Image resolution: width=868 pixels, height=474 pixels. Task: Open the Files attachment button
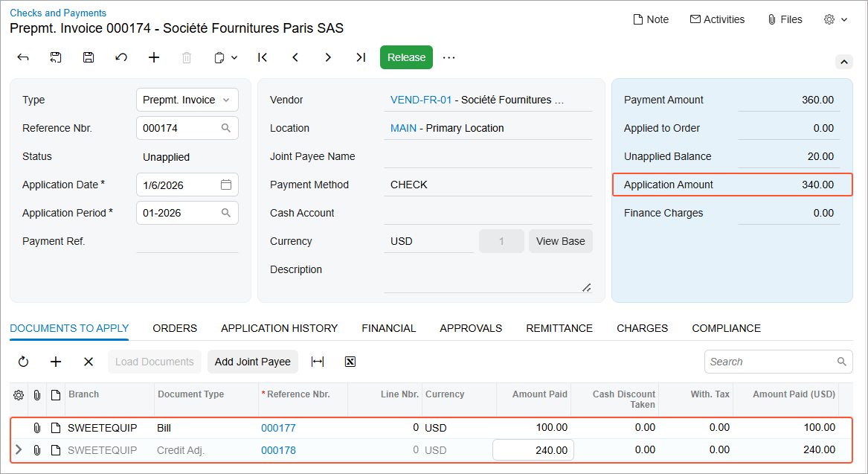[x=785, y=19]
